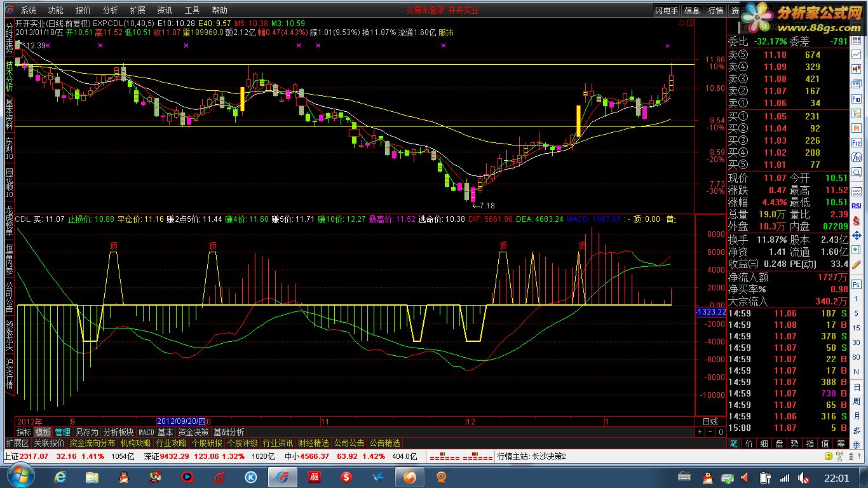Open the 报价 menu
Image resolution: width=868 pixels, height=488 pixels.
[x=83, y=10]
